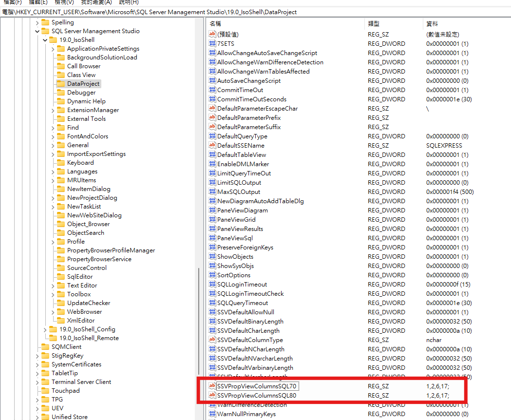This screenshot has width=511, height=420.
Task: Select the DataProject key in tree
Action: pyautogui.click(x=83, y=84)
